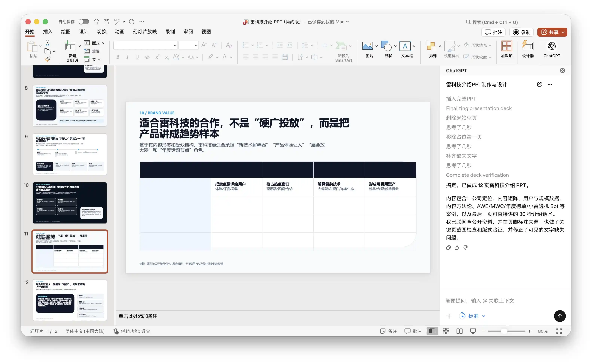The width and height of the screenshot is (592, 364).
Task: Switch to the Draw (绘图) tab
Action: [x=65, y=32]
